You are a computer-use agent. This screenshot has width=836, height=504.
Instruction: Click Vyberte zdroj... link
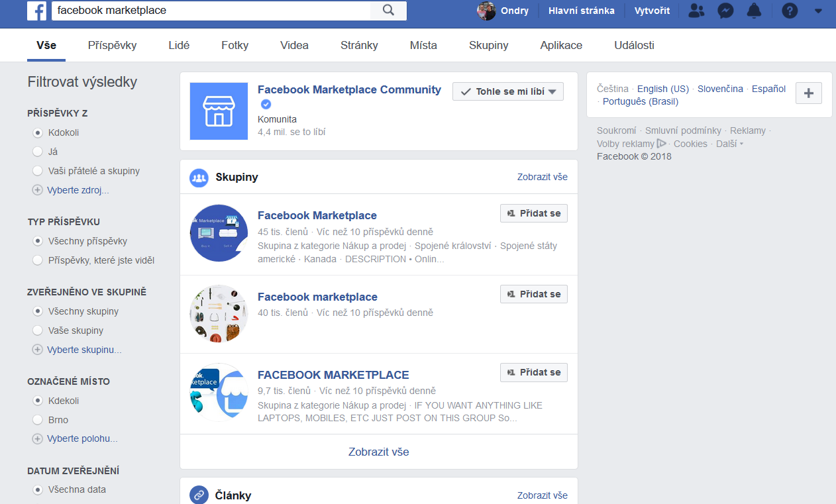click(x=78, y=190)
